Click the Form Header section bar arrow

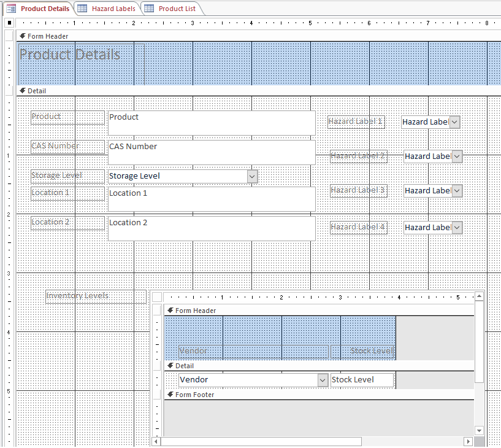click(x=23, y=36)
